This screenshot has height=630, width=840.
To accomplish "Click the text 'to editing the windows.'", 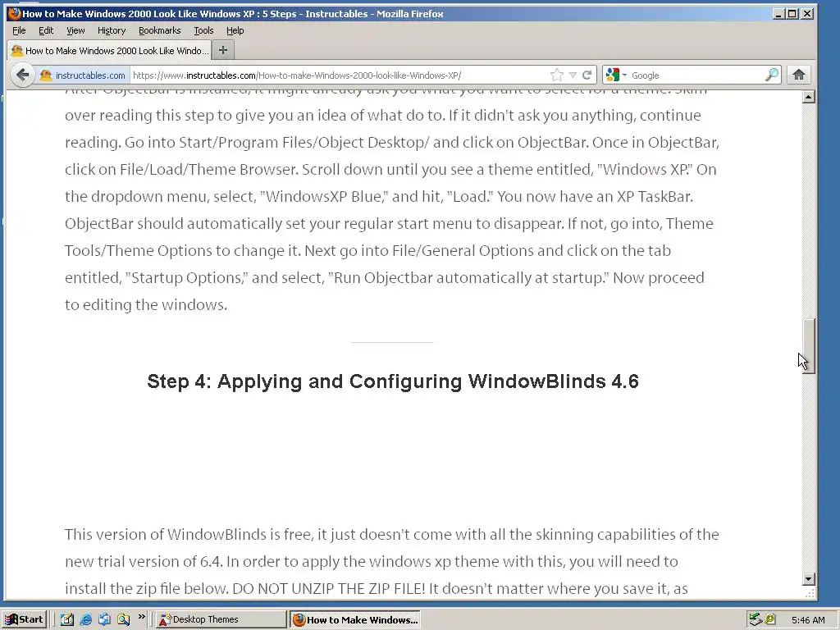I will tap(146, 305).
